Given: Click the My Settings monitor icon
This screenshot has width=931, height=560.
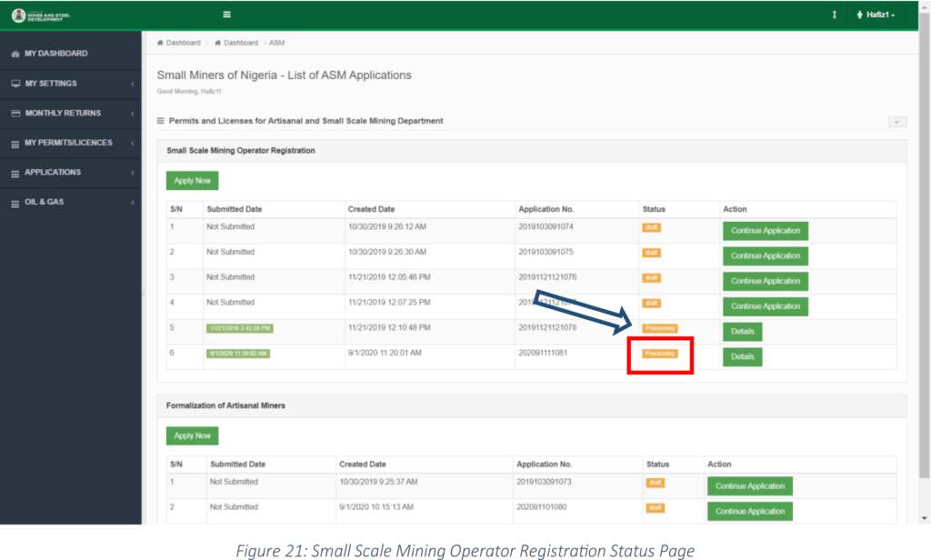Looking at the screenshot, I should click(15, 84).
